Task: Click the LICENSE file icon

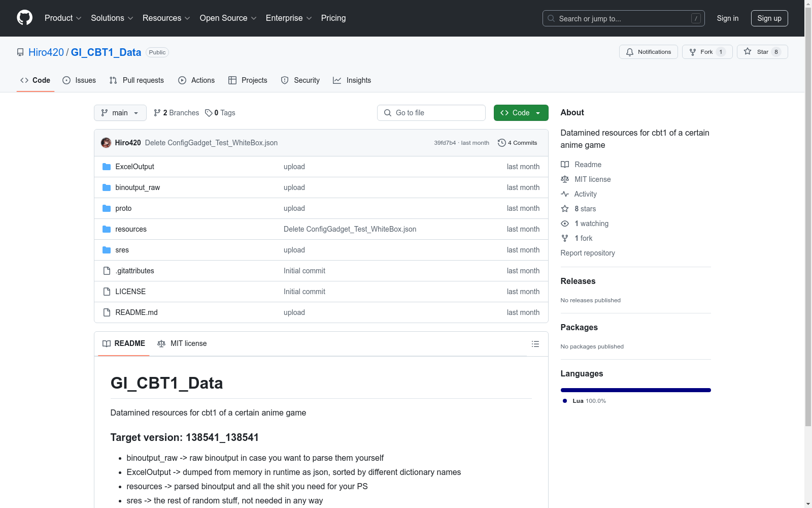Action: click(107, 292)
